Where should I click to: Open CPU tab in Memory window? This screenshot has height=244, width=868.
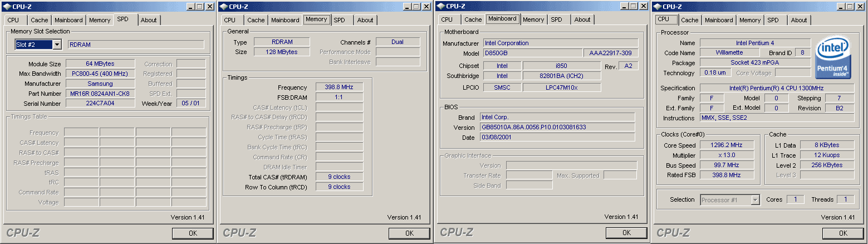230,20
